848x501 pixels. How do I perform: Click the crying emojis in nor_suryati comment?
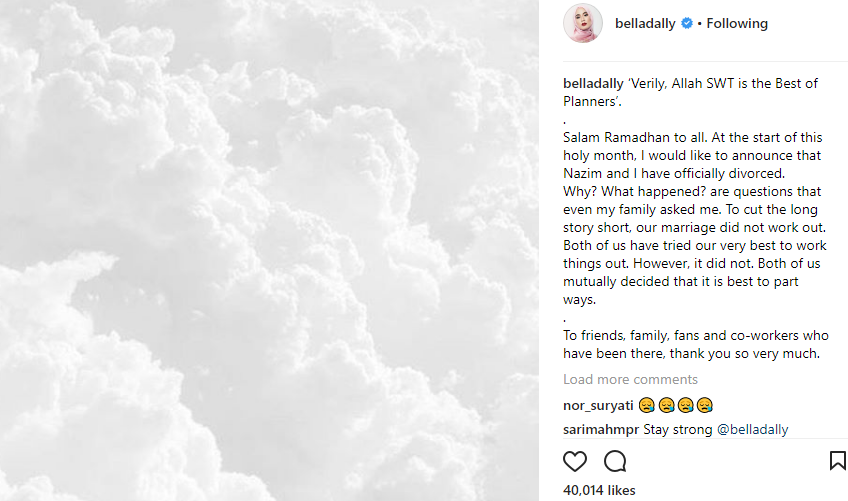tap(675, 405)
